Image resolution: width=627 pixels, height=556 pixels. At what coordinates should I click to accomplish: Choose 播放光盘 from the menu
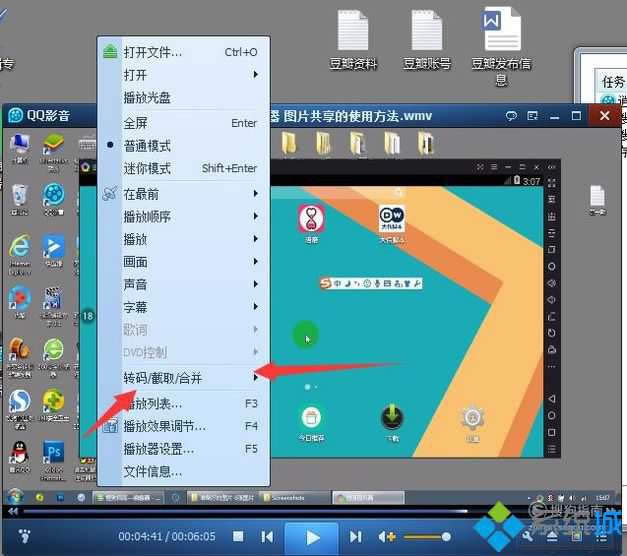[184, 97]
